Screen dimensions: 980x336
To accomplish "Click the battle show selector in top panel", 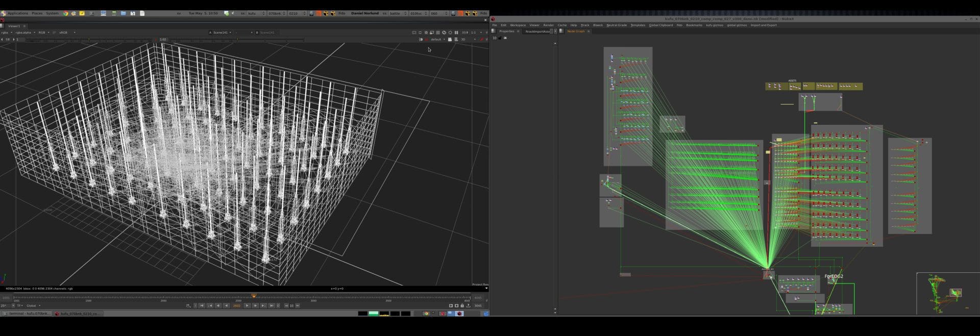I will click(x=398, y=13).
